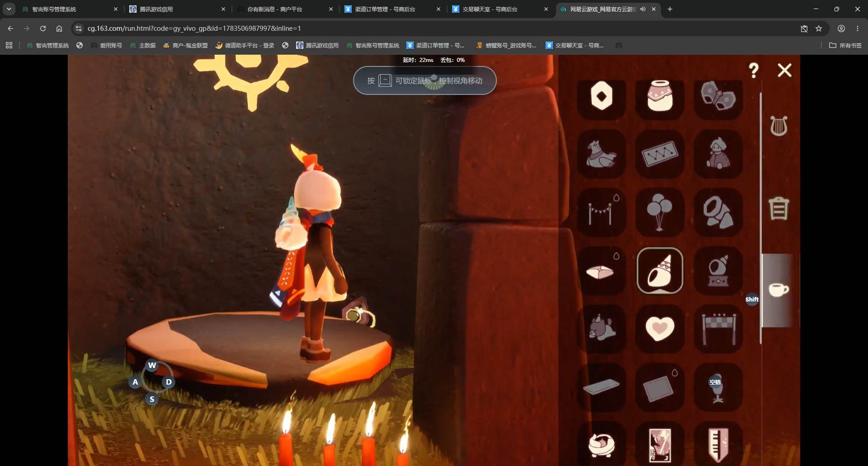Select the balloons prop icon
The height and width of the screenshot is (466, 868).
(660, 212)
